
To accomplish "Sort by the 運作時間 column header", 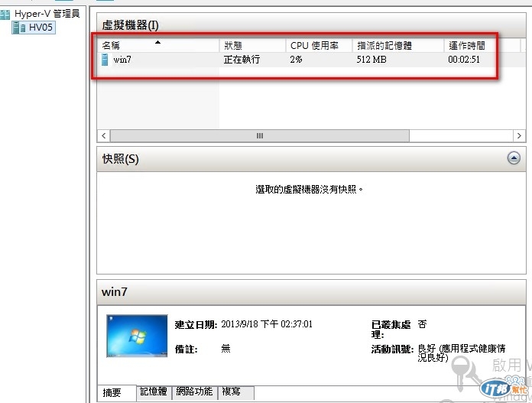I will point(482,45).
